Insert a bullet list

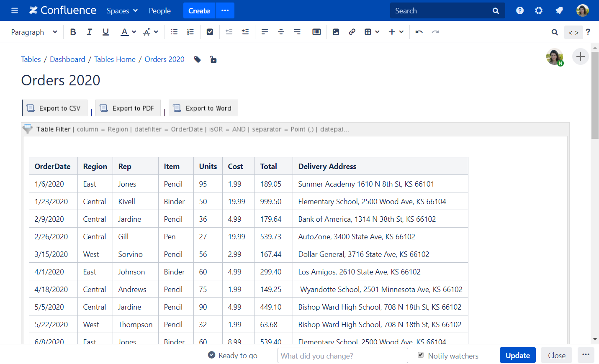(174, 32)
